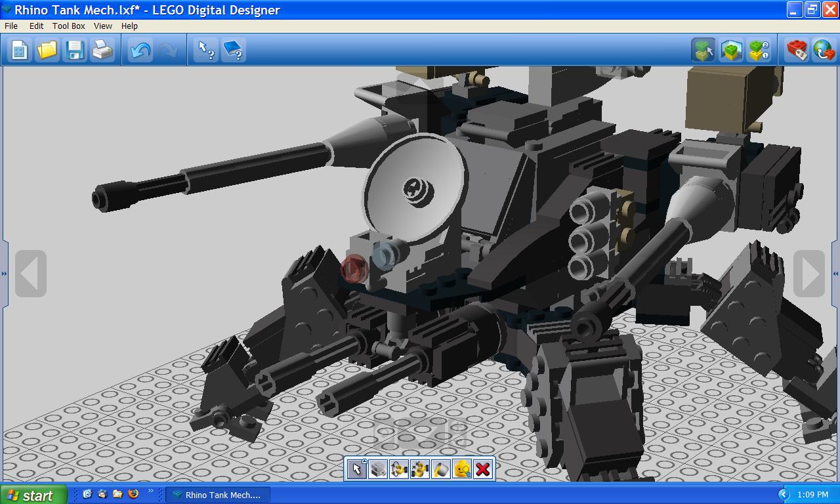
Task: Select the Hide tool with minifig head
Action: click(462, 469)
